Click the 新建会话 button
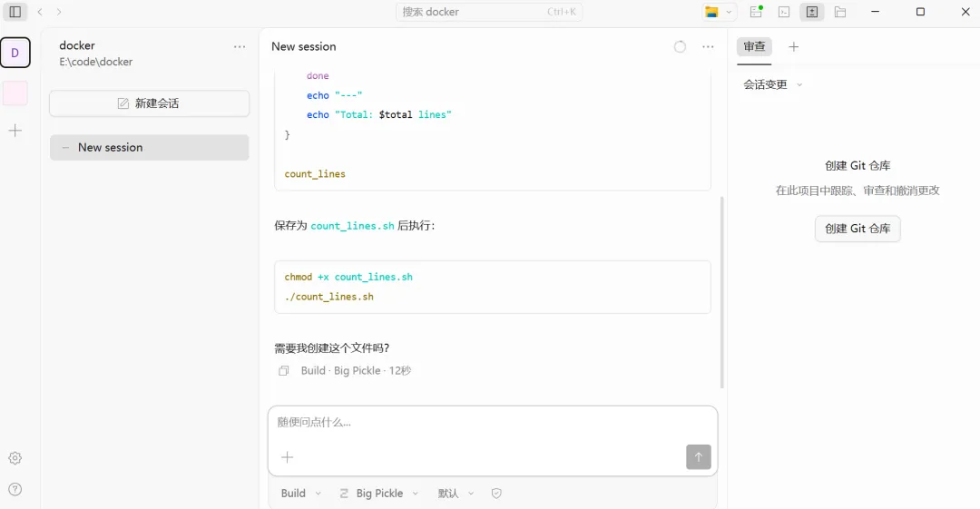Image resolution: width=980 pixels, height=509 pixels. point(150,103)
